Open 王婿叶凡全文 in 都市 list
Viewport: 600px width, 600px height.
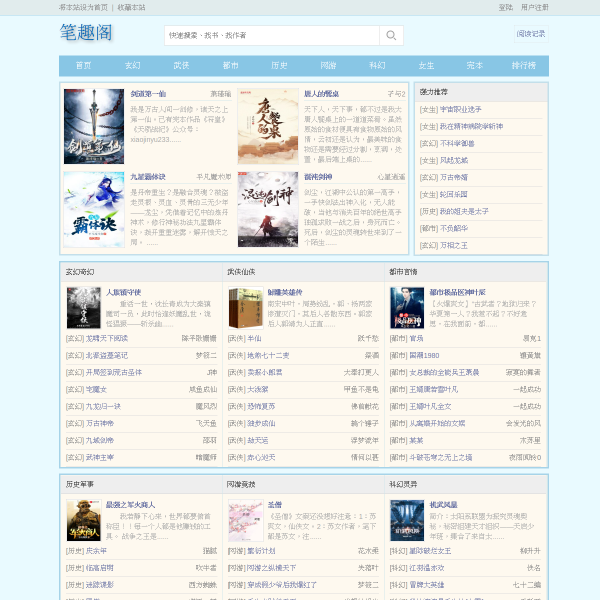click(x=430, y=406)
